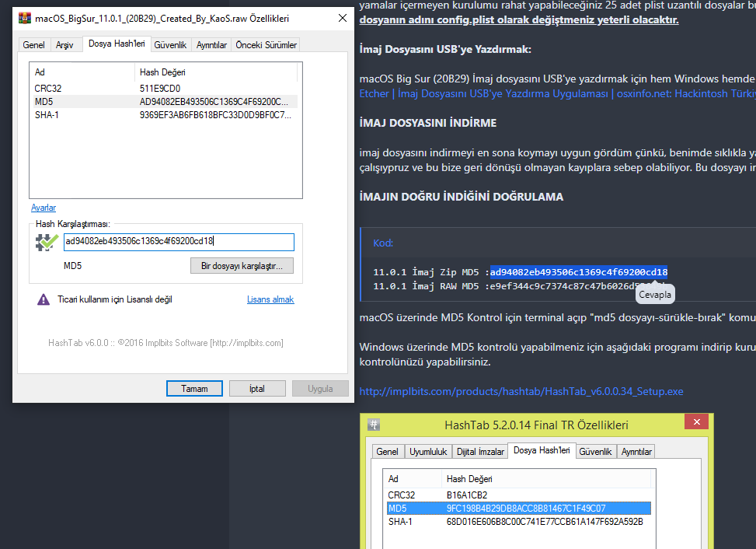Select the SHA-1 row 9369EF3AB6FB618
This screenshot has height=549, width=756.
pos(165,115)
